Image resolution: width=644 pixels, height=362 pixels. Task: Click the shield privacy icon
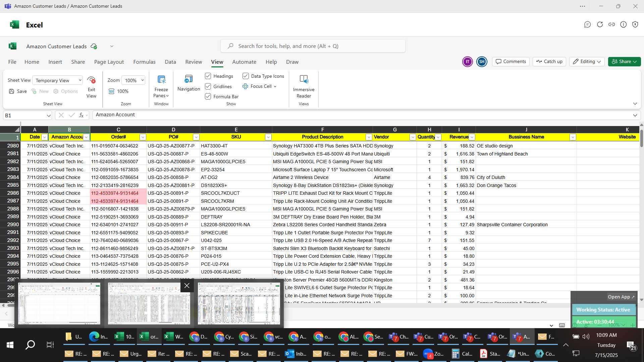point(635,24)
